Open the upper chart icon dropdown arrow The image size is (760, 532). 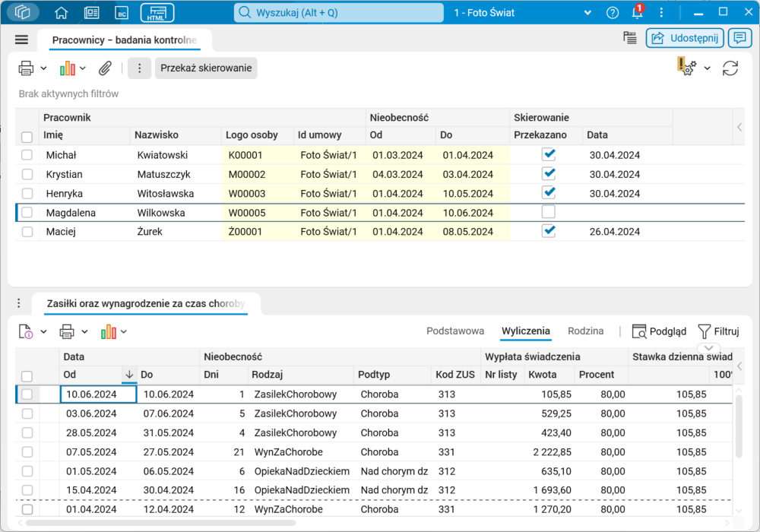coord(83,68)
